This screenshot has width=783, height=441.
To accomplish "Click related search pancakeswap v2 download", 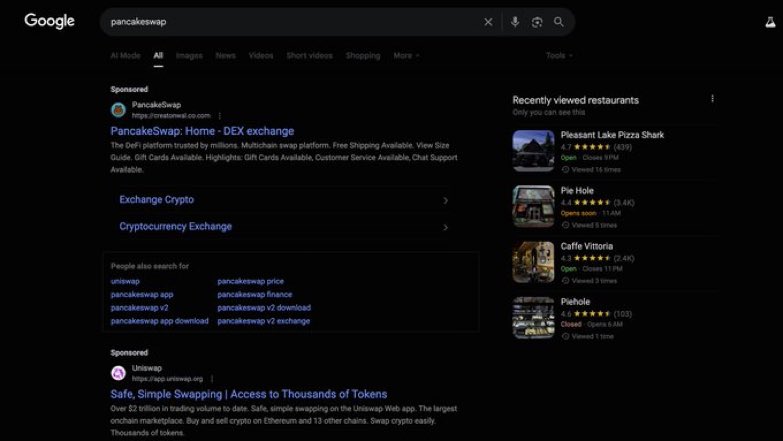I will pyautogui.click(x=264, y=308).
